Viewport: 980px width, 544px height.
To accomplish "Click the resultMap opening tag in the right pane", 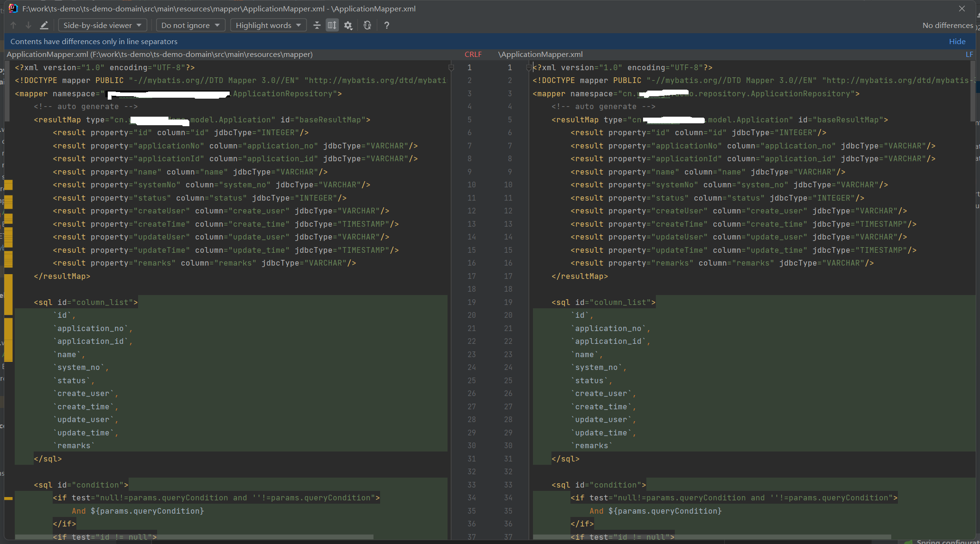I will 720,120.
